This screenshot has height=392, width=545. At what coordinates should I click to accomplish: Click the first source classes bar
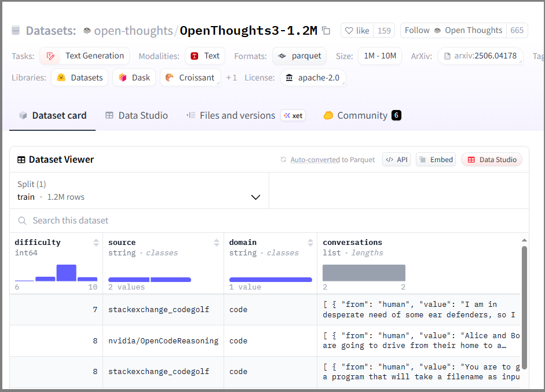(x=129, y=280)
